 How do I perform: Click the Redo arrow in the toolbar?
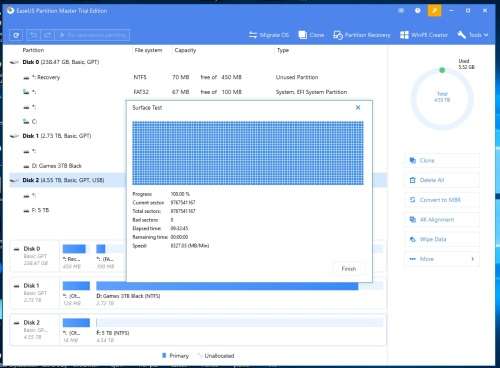pyautogui.click(x=47, y=35)
